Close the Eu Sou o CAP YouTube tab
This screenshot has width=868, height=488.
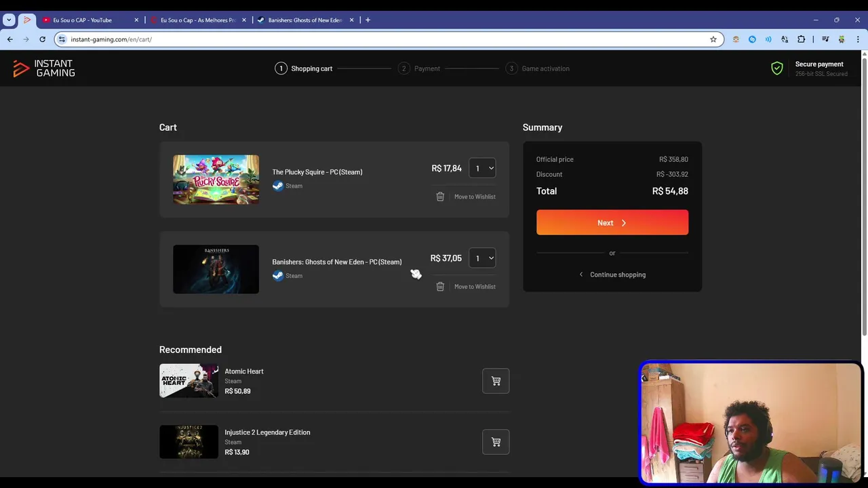point(136,20)
